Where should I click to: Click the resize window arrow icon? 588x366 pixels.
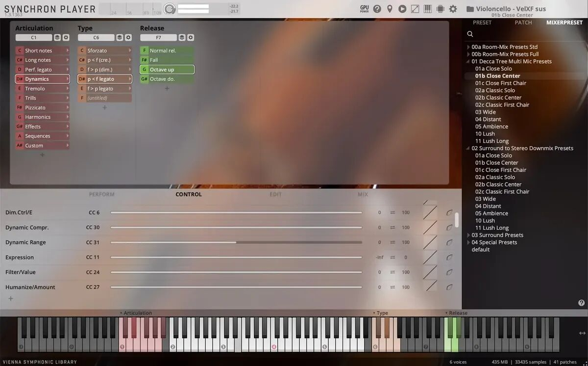(415, 9)
